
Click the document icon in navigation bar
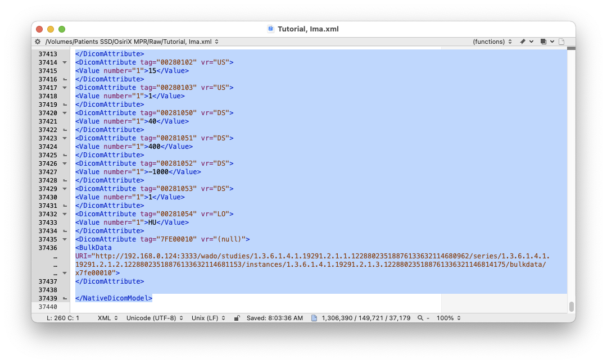pyautogui.click(x=561, y=42)
